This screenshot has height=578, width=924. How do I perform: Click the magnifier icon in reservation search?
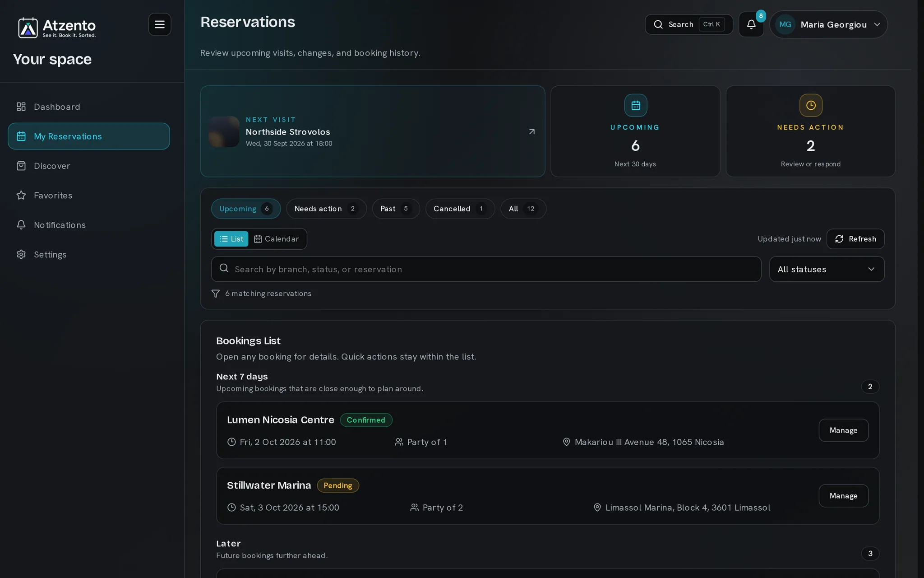224,268
